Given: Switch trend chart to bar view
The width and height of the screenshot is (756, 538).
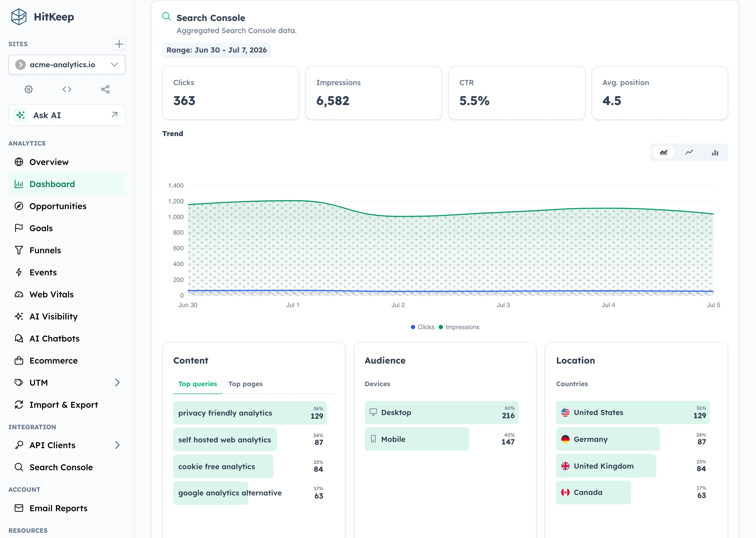Looking at the screenshot, I should (715, 152).
